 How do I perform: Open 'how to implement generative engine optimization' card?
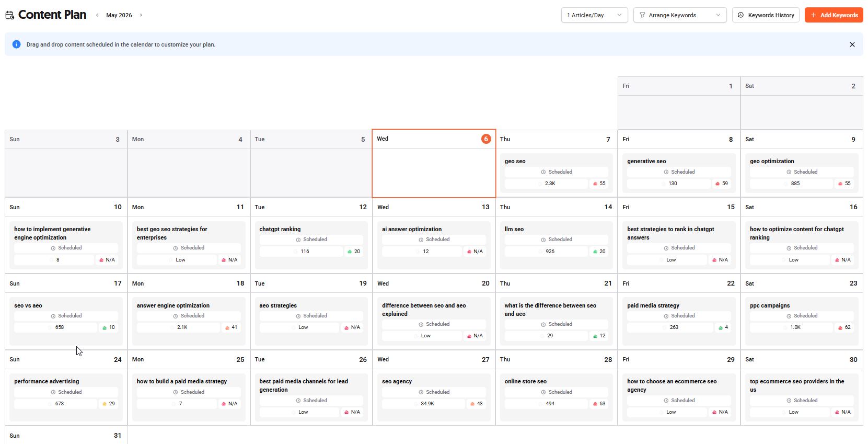tap(66, 245)
